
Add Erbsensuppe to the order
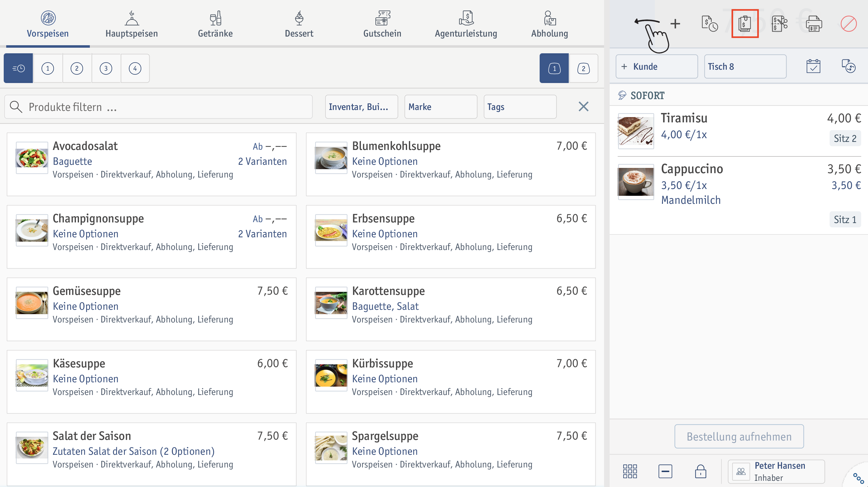coord(451,237)
